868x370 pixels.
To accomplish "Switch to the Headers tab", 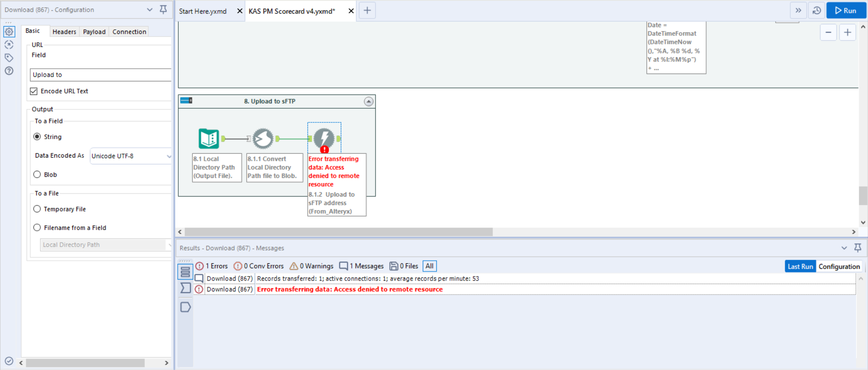I will (x=64, y=32).
